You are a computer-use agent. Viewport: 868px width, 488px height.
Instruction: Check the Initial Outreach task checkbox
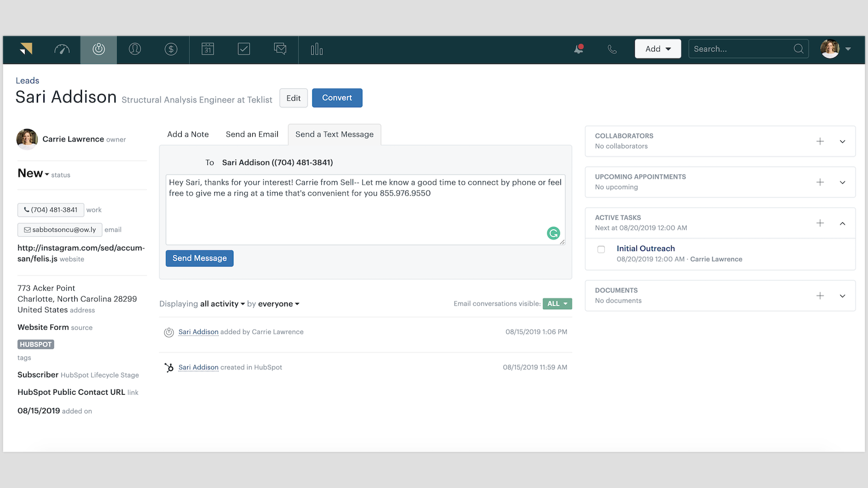[x=601, y=249]
